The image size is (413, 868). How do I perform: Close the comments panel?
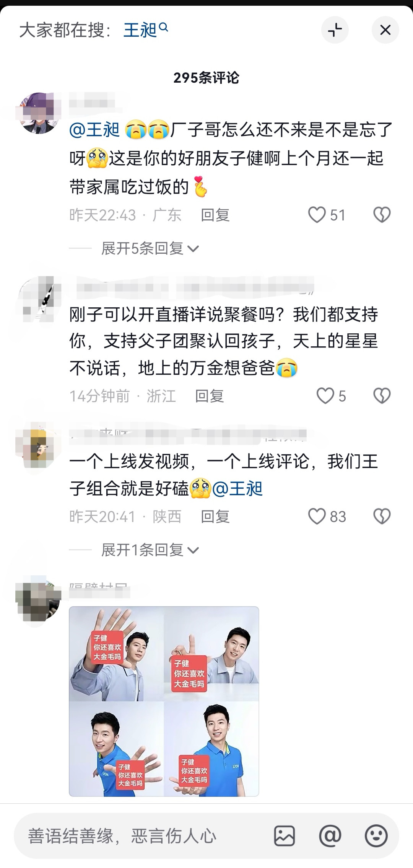tap(385, 30)
